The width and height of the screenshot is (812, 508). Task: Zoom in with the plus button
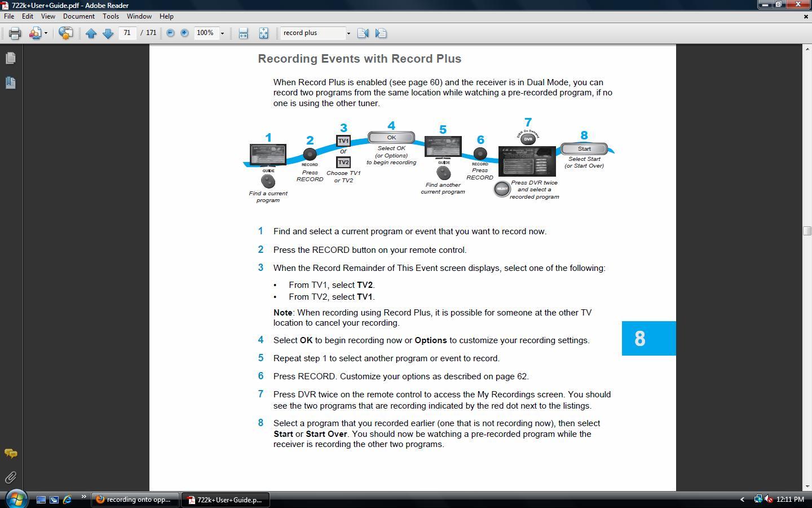point(184,33)
